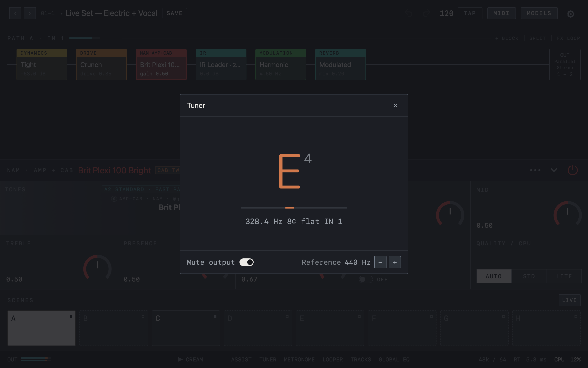Select the Reverb Modulated block
Screen dimensions: 588x368
click(x=340, y=64)
